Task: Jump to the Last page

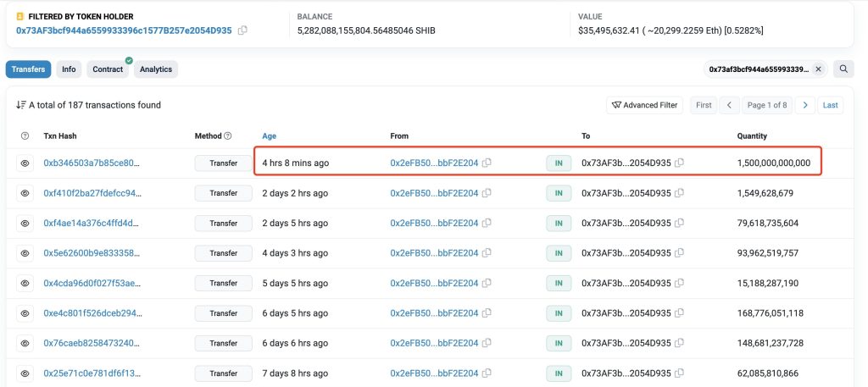Action: [830, 105]
